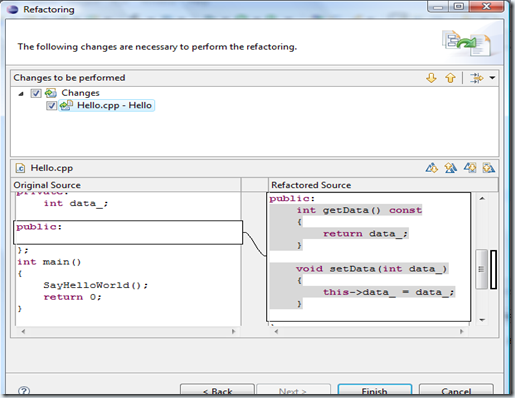The image size is (515, 398).
Task: Click the Finish button
Action: [x=375, y=391]
